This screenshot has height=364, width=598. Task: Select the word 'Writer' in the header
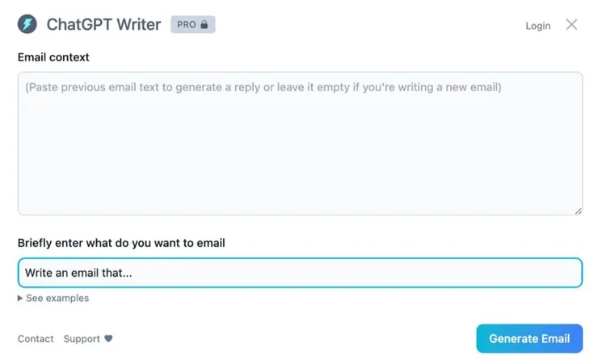(136, 24)
